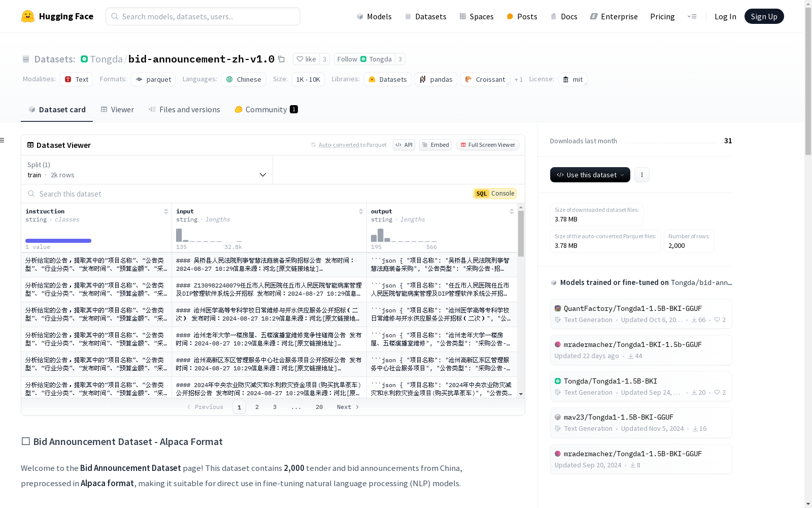812x508 pixels.
Task: Jump to page 3 of the table
Action: pos(275,407)
